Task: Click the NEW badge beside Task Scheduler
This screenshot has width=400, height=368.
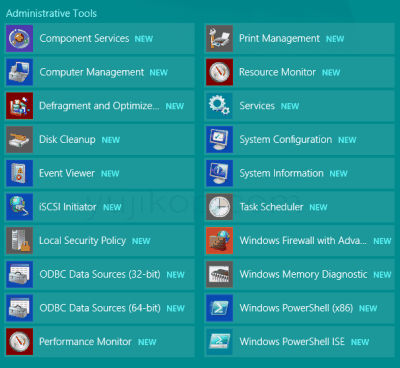Action: [318, 207]
